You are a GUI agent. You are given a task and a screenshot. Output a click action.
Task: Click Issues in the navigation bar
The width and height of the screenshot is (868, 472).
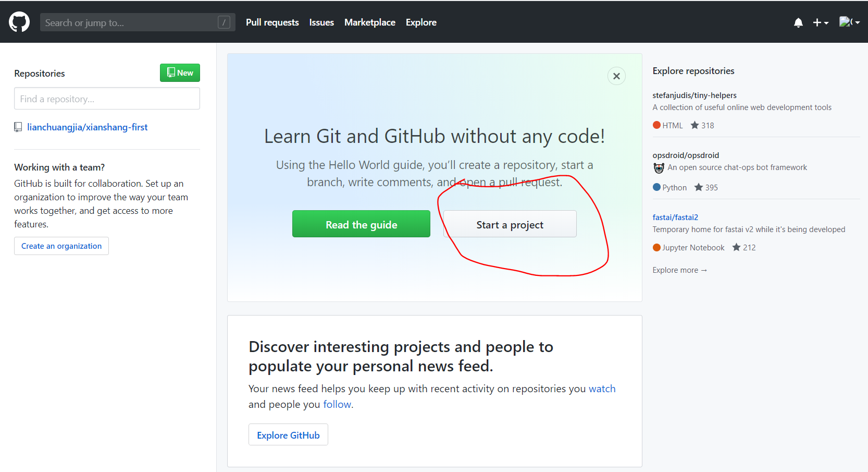click(x=321, y=22)
